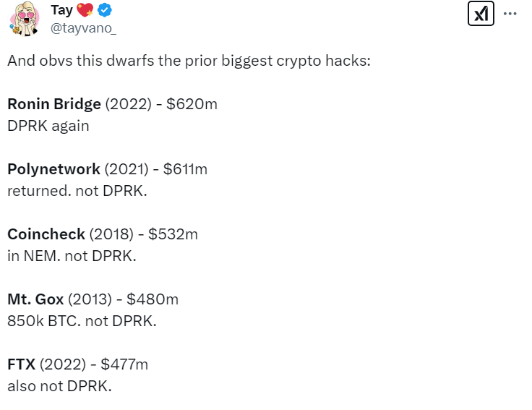Click the sparkling heart emoji beside Tay

point(85,10)
